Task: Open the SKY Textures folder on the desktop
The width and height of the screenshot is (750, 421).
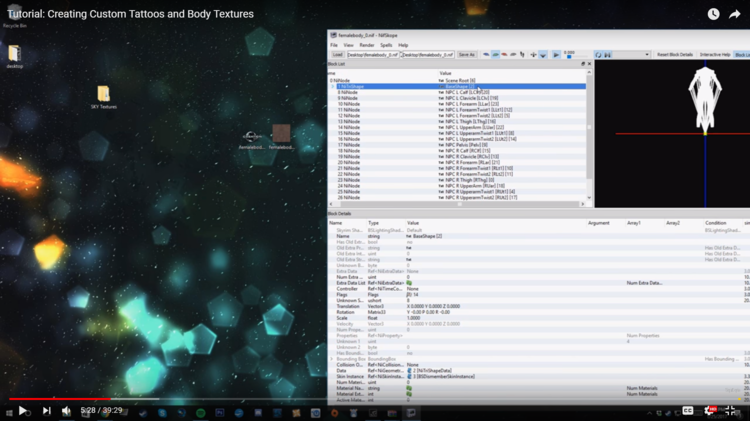Action: pyautogui.click(x=103, y=98)
